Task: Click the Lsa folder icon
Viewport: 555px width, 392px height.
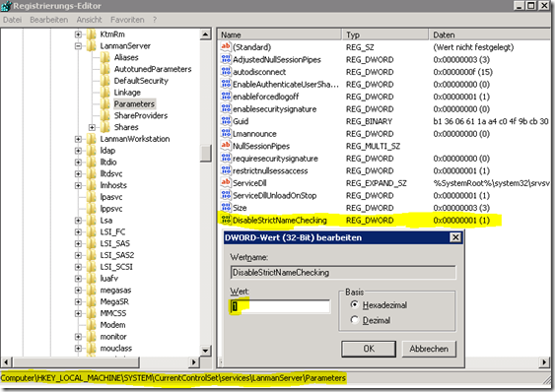Action: coord(92,220)
